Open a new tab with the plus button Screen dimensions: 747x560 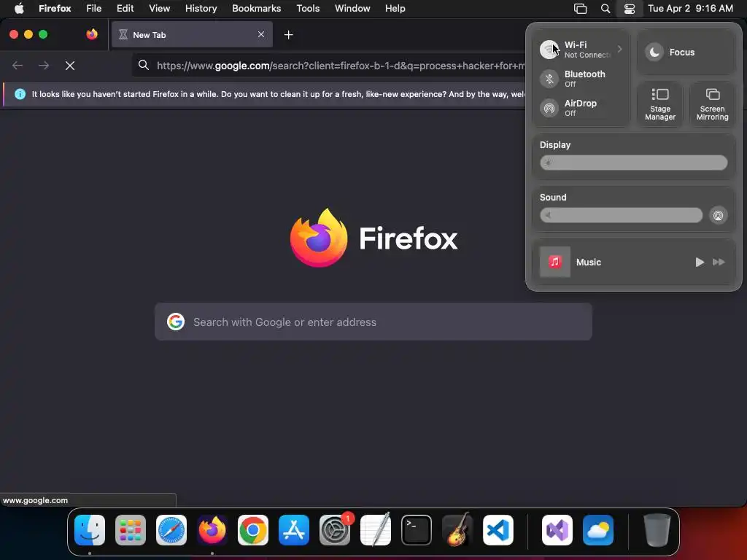[x=288, y=35]
